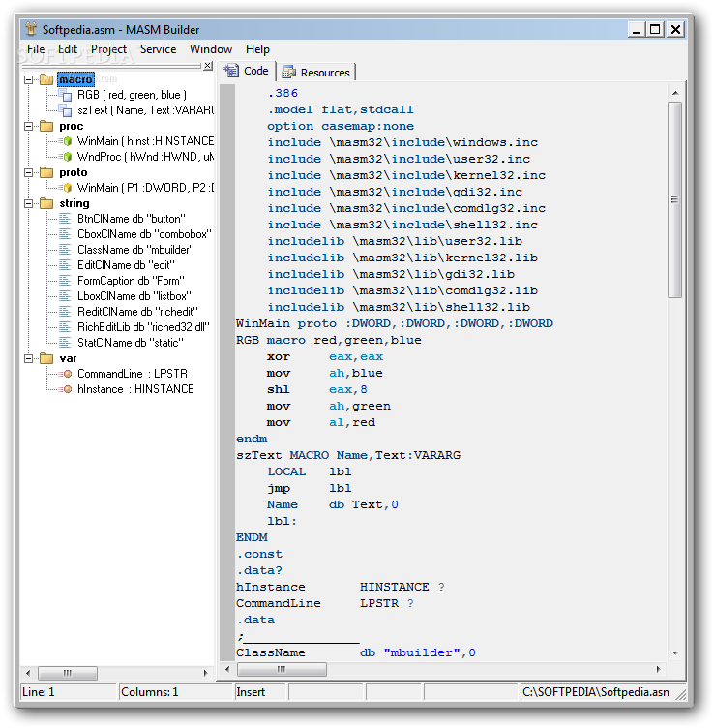This screenshot has width=714, height=728.
Task: Select the macro tree label
Action: (x=75, y=79)
